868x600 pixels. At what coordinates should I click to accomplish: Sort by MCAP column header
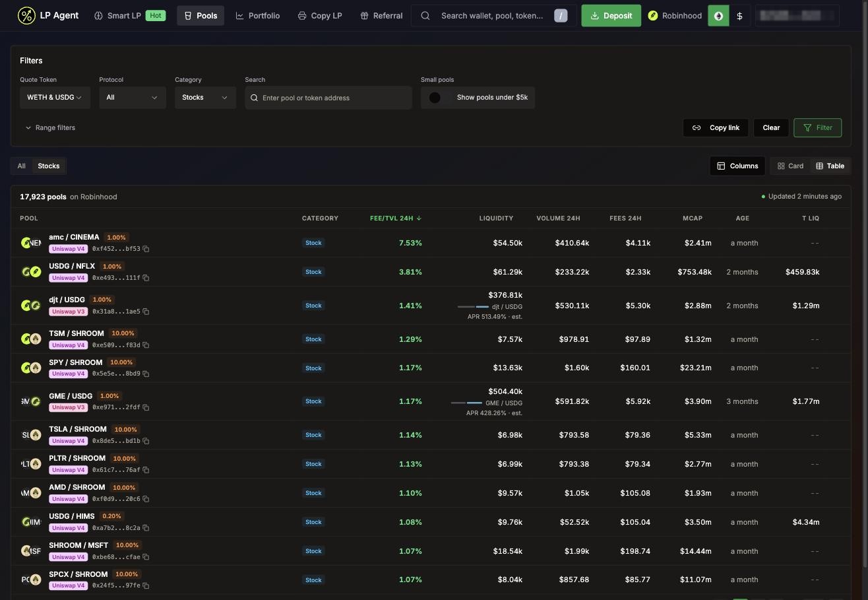point(693,218)
